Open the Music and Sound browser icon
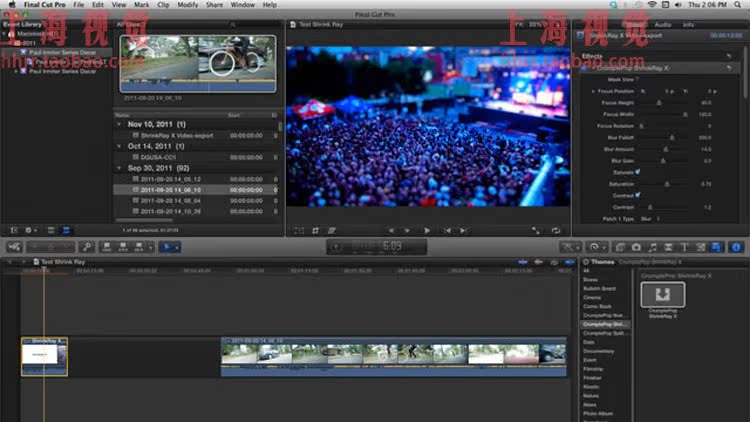Screen dimensions: 750x422 point(652,247)
